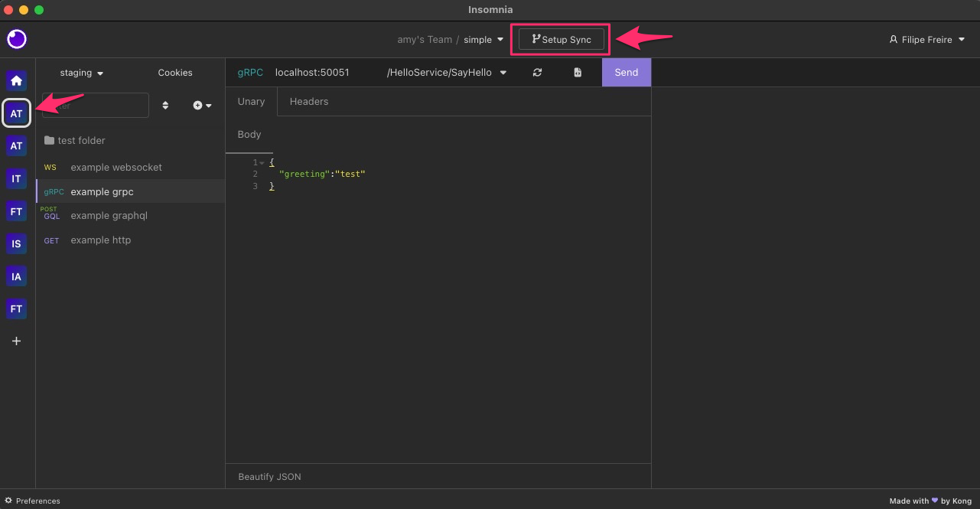Select the example graphql request
Image resolution: width=980 pixels, height=509 pixels.
click(x=131, y=216)
